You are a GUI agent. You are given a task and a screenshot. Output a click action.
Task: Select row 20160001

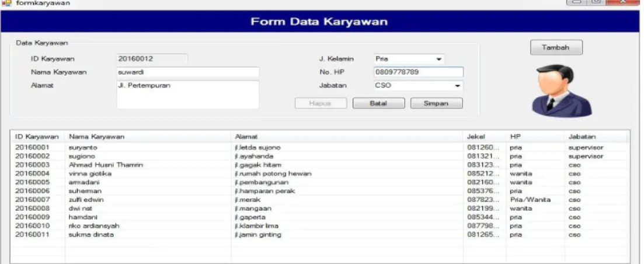[319, 147]
